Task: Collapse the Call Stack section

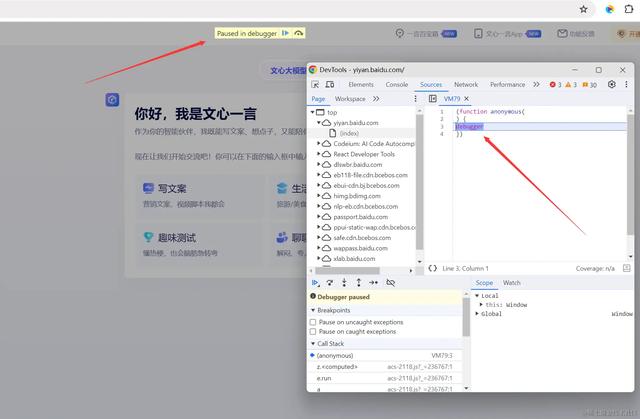Action: (x=313, y=344)
